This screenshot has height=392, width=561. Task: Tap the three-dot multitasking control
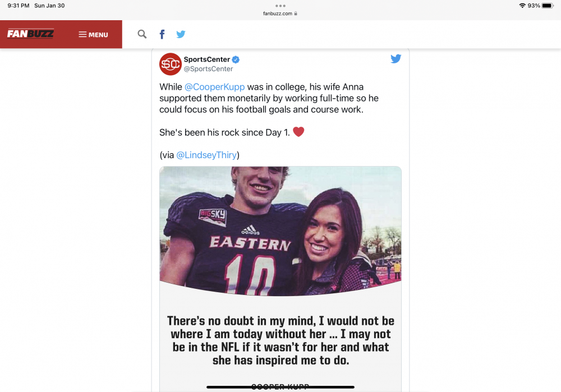pyautogui.click(x=280, y=6)
